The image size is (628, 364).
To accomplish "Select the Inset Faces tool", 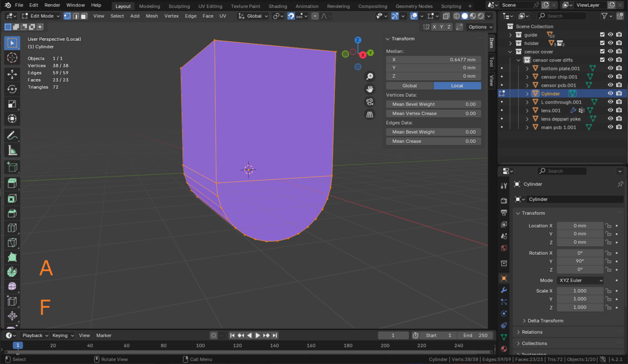I will tap(12, 198).
